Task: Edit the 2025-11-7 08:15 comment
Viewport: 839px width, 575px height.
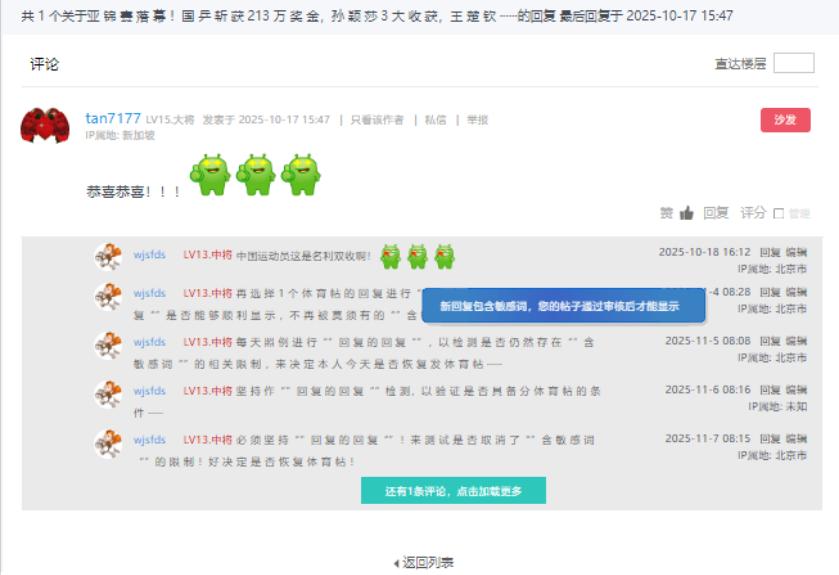Action: [796, 439]
